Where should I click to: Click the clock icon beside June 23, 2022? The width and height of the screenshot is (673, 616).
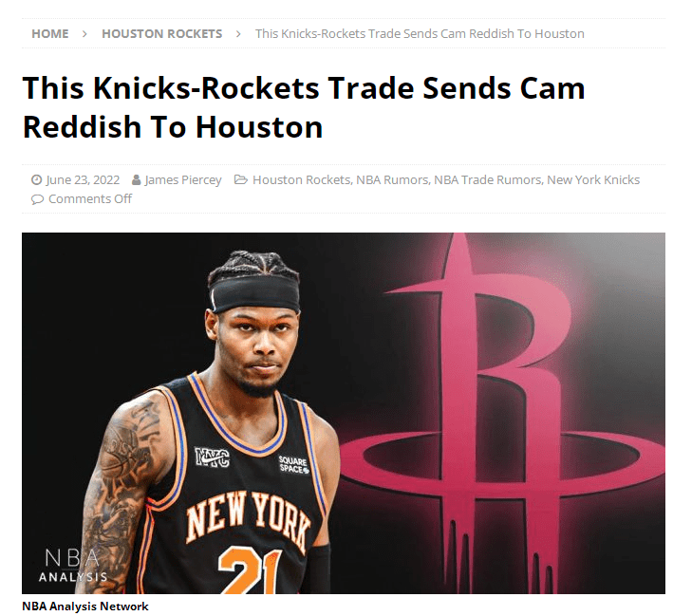(x=36, y=179)
